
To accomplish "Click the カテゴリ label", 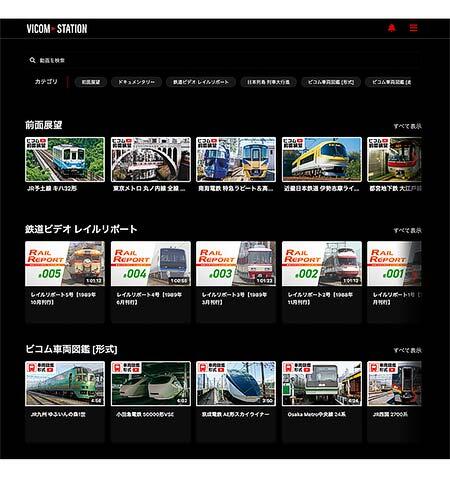I will pyautogui.click(x=46, y=82).
